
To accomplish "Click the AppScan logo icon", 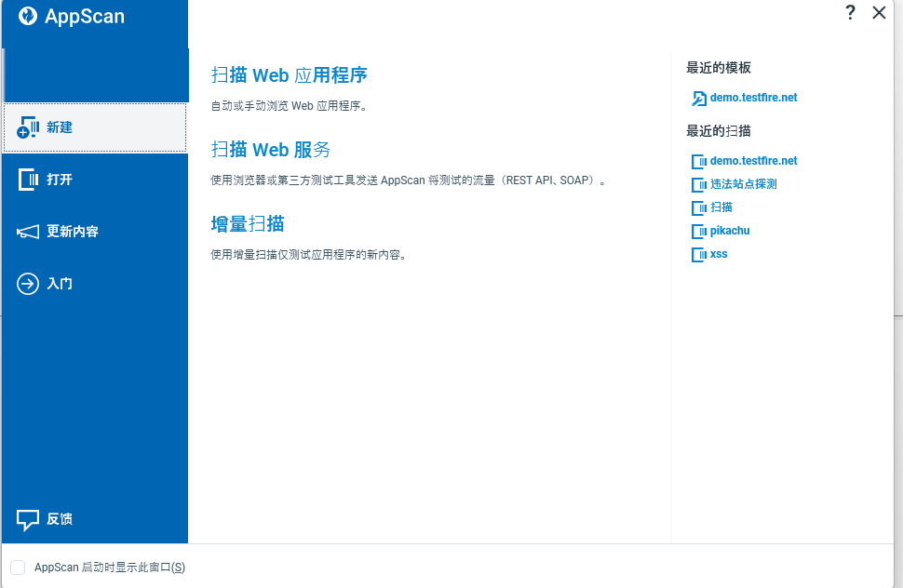I will [x=28, y=16].
